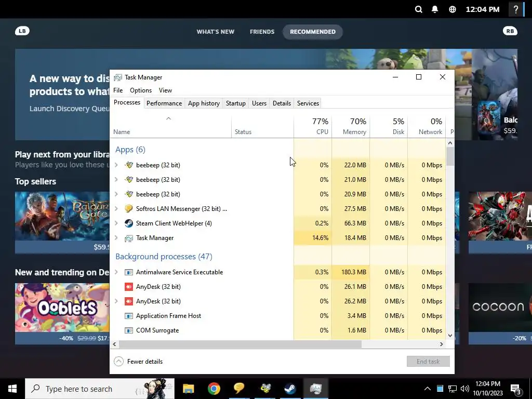Click the first AnyDesk (32 bit) red icon
The width and height of the screenshot is (532, 399).
129,287
